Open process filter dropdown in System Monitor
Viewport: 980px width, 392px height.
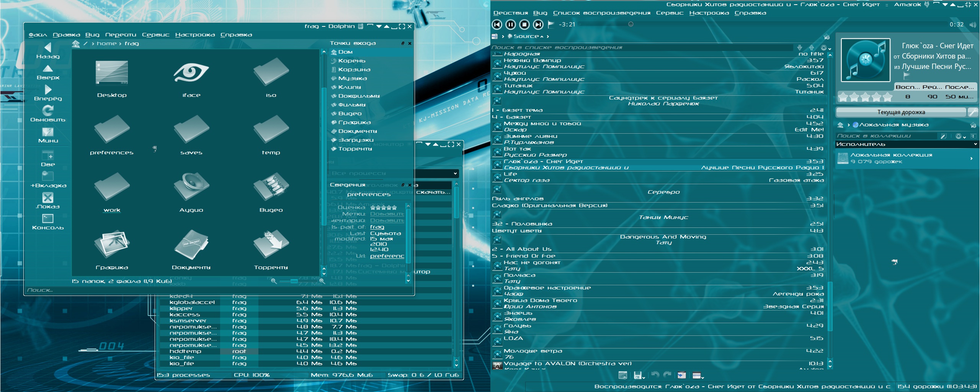pyautogui.click(x=455, y=173)
